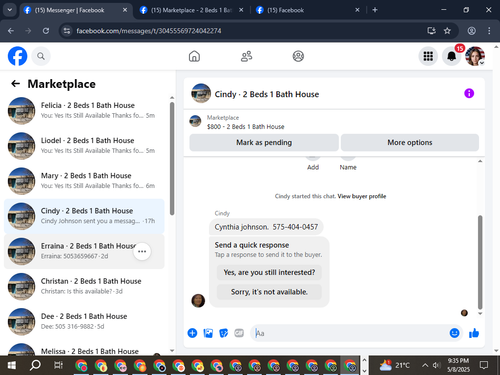Open the volume control in system tray
The height and width of the screenshot is (375, 500).
436,365
